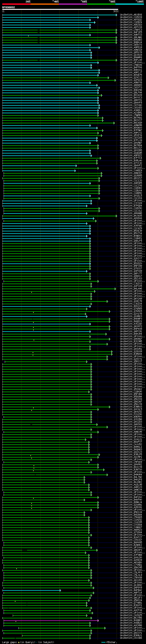This screenshot has width=146, height=644.
Task: Select the UniRef100_B3KNJ1 label
Action: click(131, 635)
